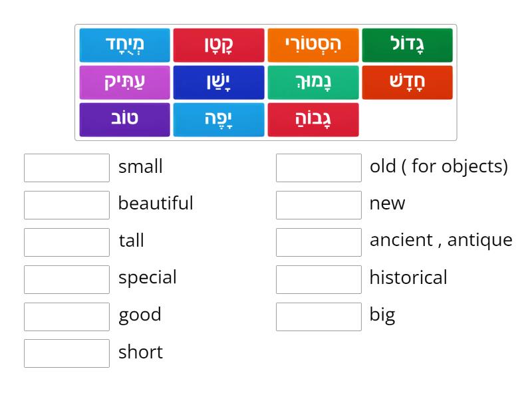532x399 pixels.
Task: Click the box next to ancient , antique
Action: (x=319, y=242)
